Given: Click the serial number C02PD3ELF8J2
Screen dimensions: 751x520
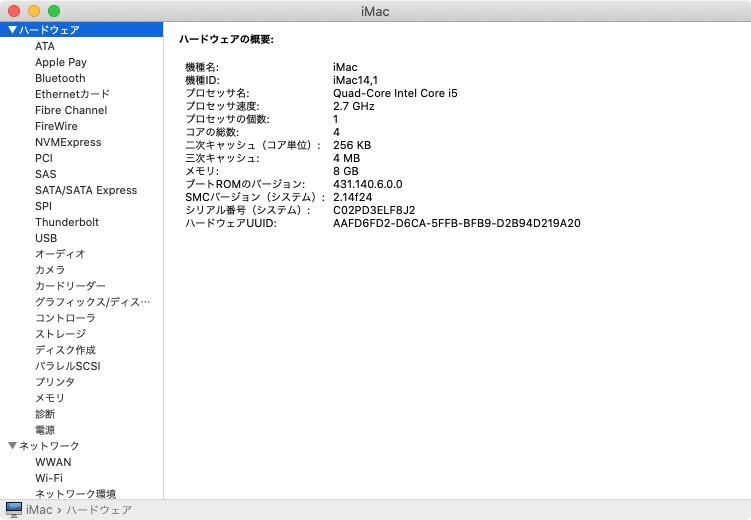Looking at the screenshot, I should pos(374,210).
